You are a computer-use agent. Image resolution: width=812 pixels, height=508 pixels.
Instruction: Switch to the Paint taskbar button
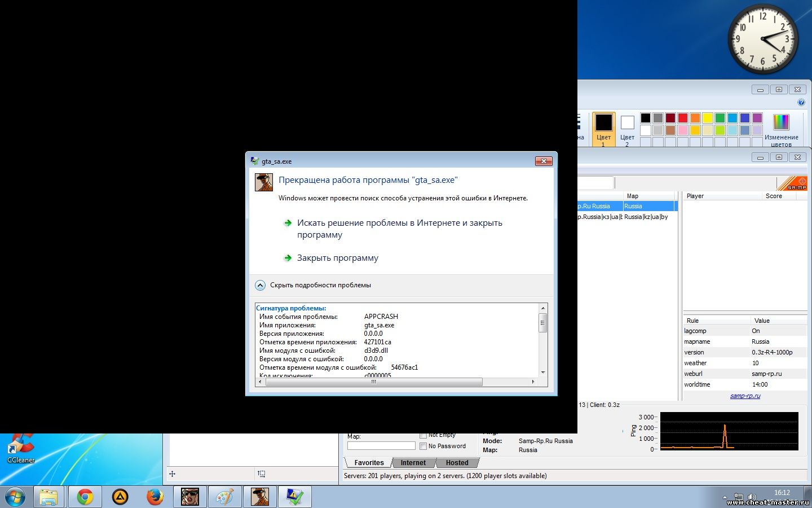225,497
